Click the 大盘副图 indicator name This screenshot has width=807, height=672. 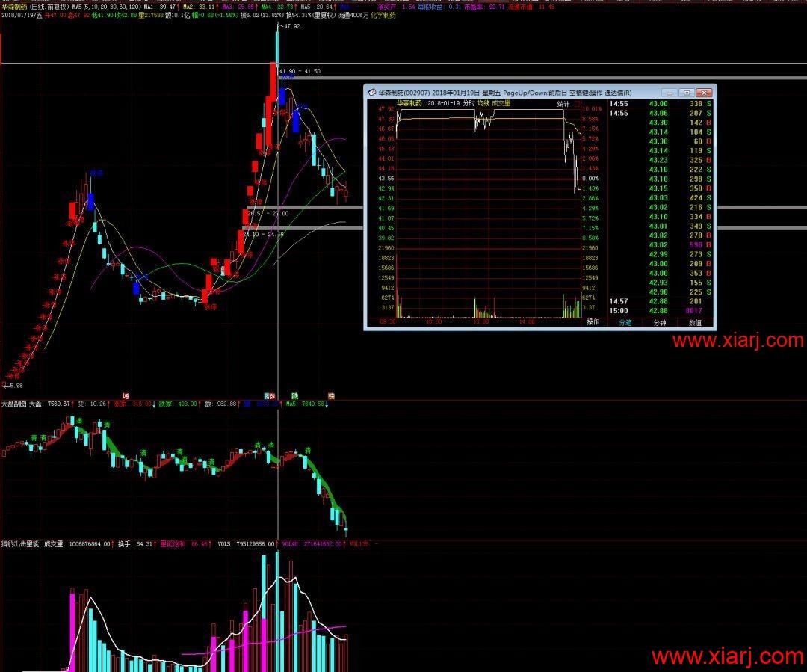14,404
